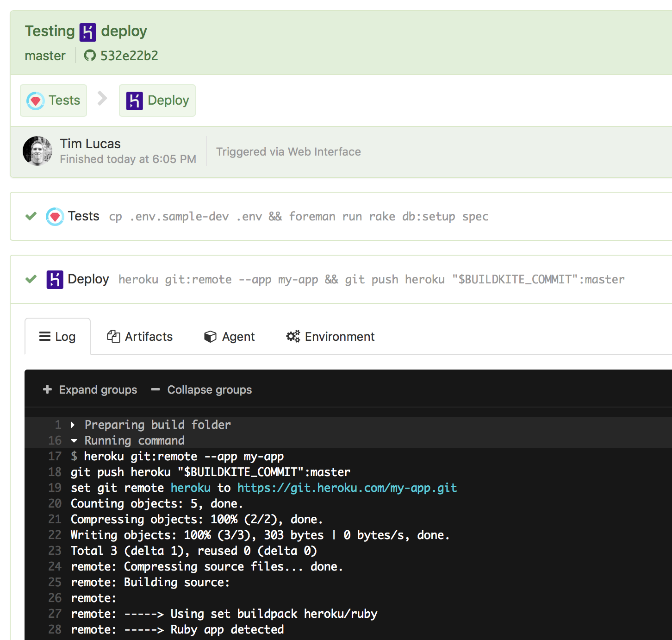Expand the Preparing build folder group
Image resolution: width=672 pixels, height=640 pixels.
click(73, 425)
